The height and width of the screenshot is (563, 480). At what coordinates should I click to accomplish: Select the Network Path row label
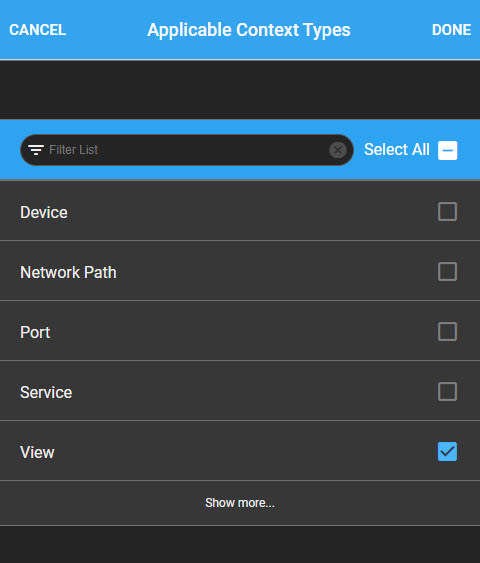[68, 272]
